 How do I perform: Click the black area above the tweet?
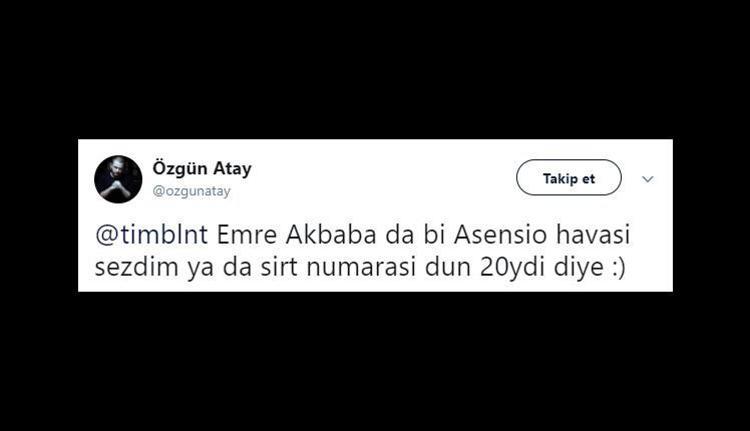[x=375, y=69]
